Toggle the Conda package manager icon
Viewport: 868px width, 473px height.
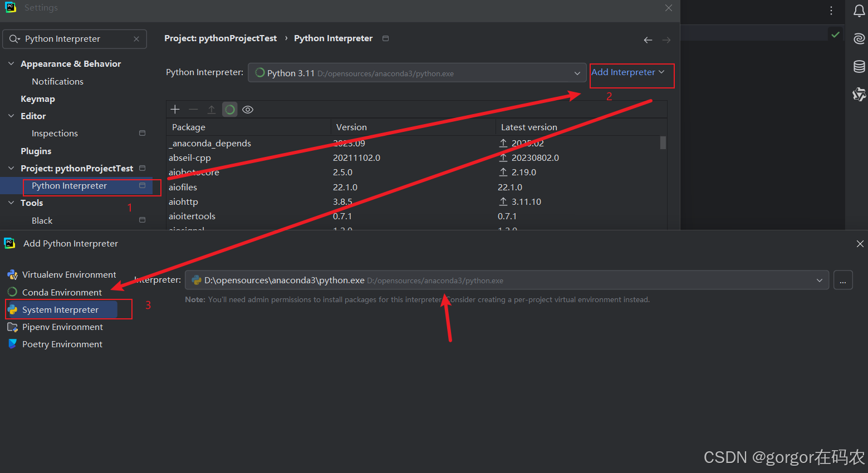click(230, 110)
